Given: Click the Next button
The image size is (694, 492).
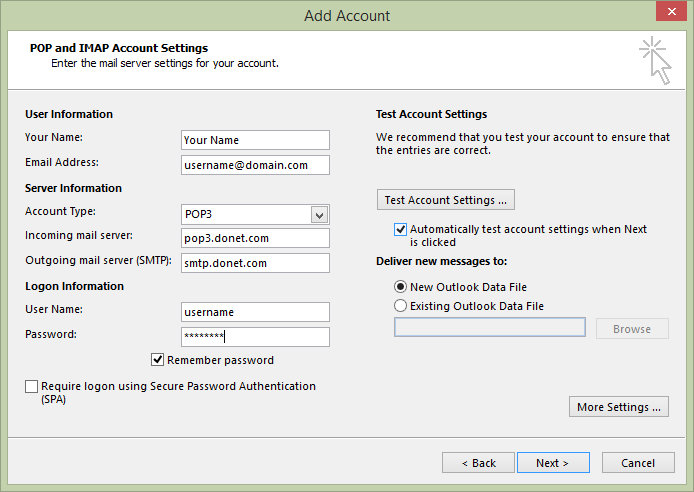Looking at the screenshot, I should (553, 463).
